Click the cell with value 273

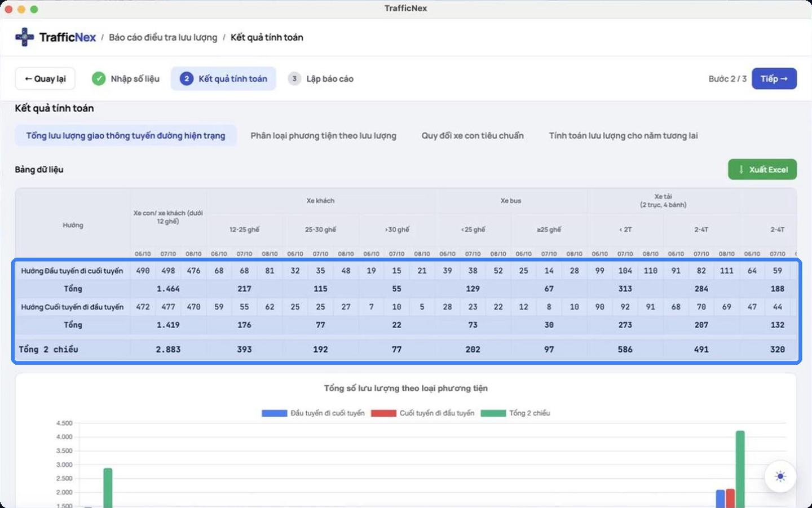tap(625, 325)
